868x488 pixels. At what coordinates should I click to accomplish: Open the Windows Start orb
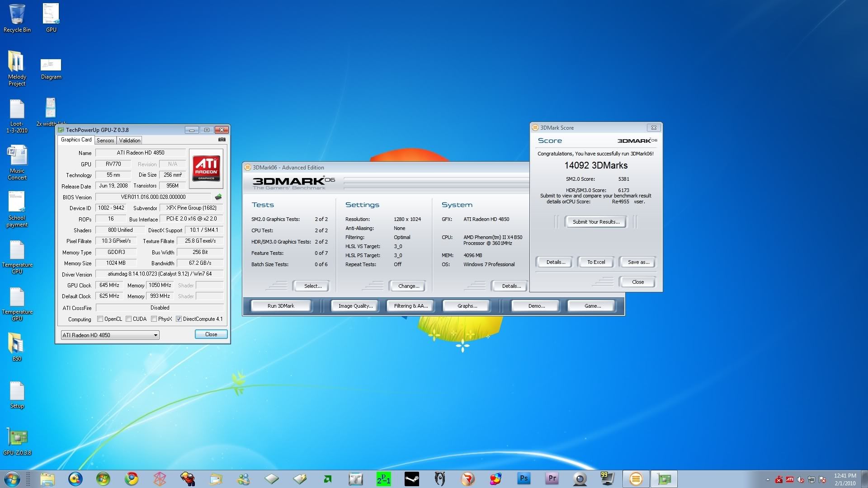pyautogui.click(x=12, y=479)
